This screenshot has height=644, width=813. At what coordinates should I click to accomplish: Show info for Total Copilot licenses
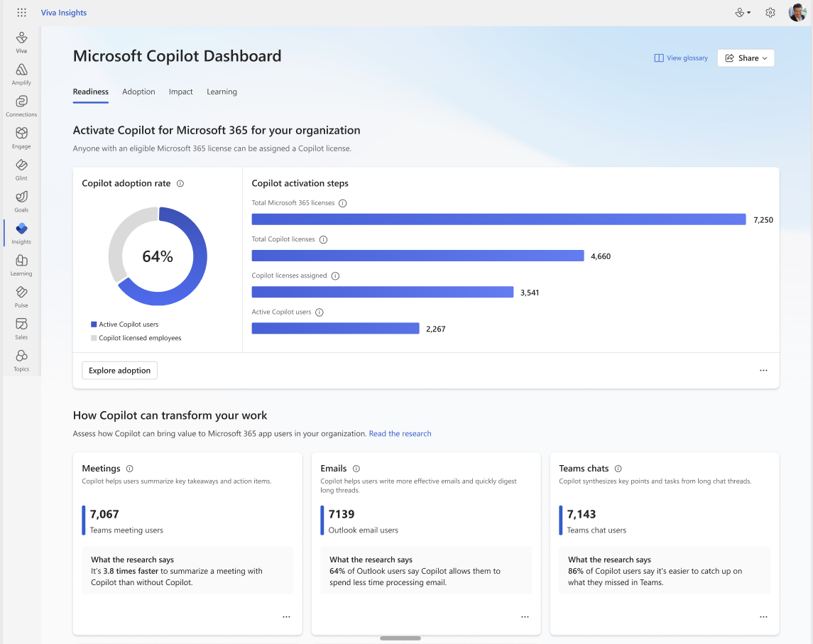click(324, 239)
